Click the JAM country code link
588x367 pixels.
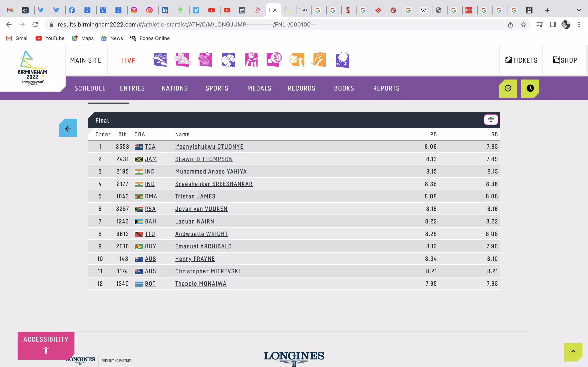[x=151, y=159]
